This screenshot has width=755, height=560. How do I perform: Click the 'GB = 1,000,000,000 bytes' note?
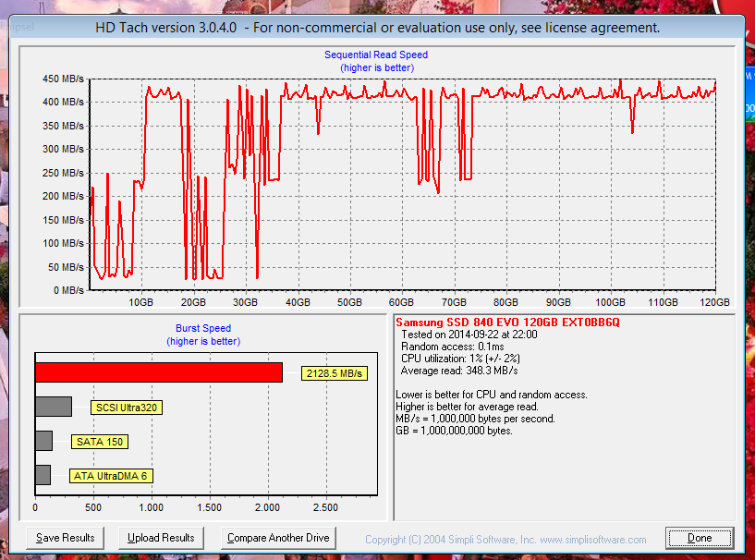pos(454,431)
